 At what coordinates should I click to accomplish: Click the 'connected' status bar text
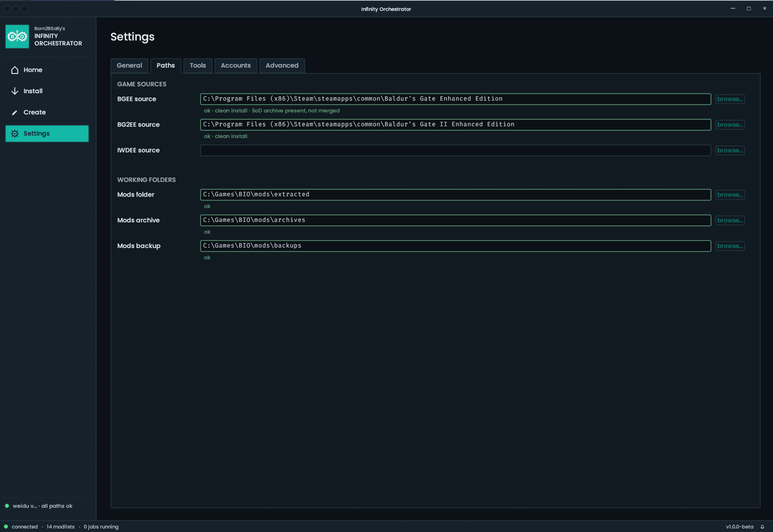click(x=25, y=527)
